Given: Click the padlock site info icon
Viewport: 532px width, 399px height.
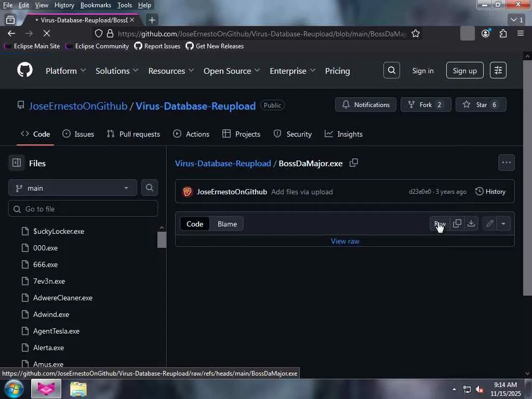Looking at the screenshot, I should tap(110, 34).
